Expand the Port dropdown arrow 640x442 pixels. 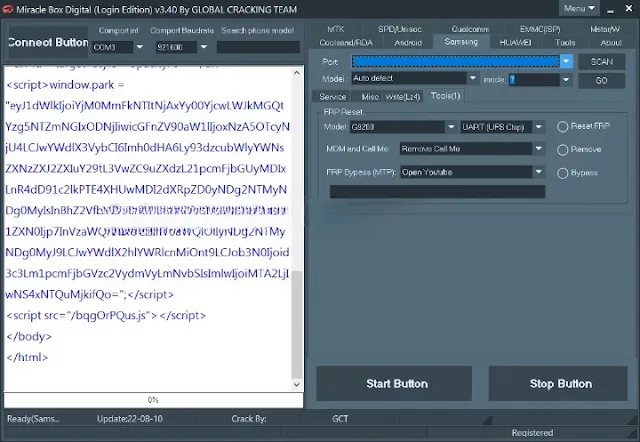566,62
